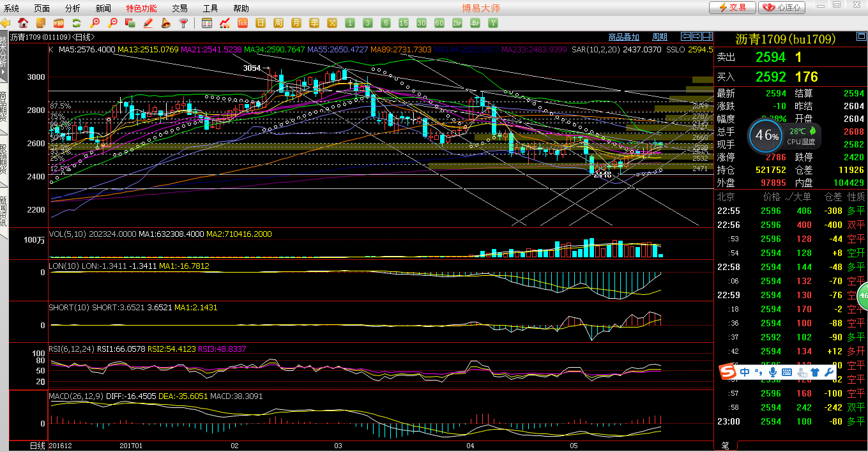Switch to the intraday trend chart icon
This screenshot has width=868, height=452.
click(x=225, y=23)
